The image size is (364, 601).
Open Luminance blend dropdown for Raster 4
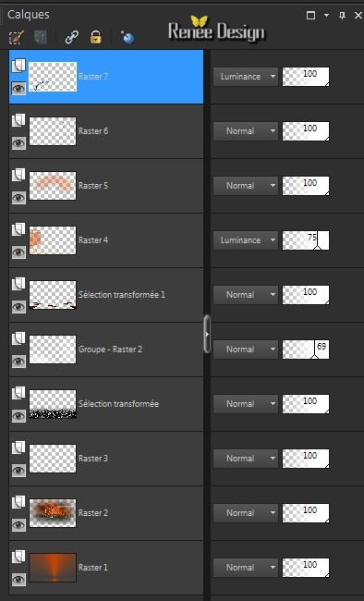point(245,240)
